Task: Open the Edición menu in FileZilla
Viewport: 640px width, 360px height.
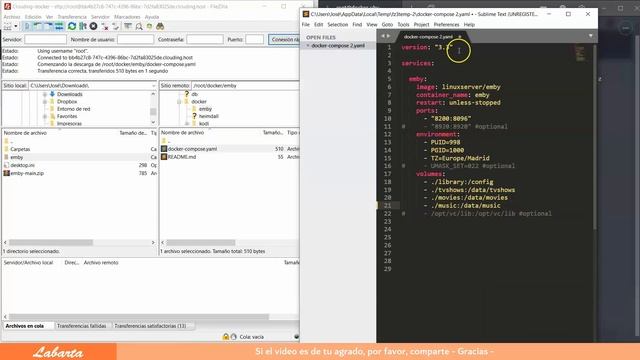Action: point(33,17)
